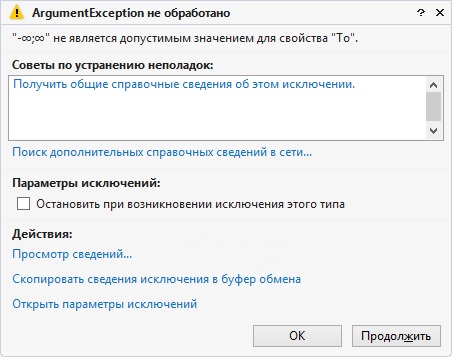Click the "Советы по устранению неполадок:" heading
Viewport: 456px width, 362px height.
[113, 65]
